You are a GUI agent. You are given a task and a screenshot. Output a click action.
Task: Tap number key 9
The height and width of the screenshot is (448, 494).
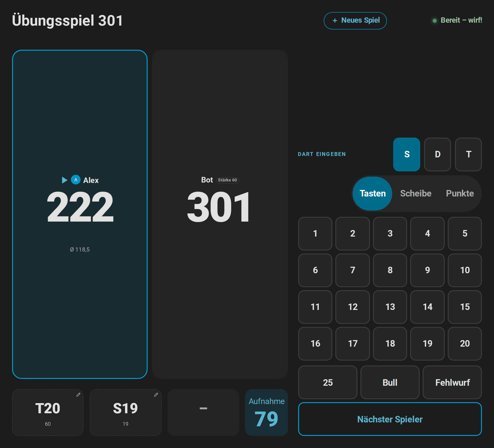pos(427,270)
